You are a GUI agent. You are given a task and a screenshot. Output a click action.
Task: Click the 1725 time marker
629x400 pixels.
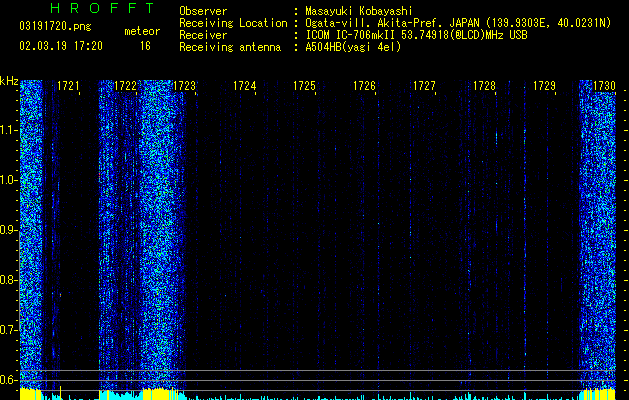point(304,86)
